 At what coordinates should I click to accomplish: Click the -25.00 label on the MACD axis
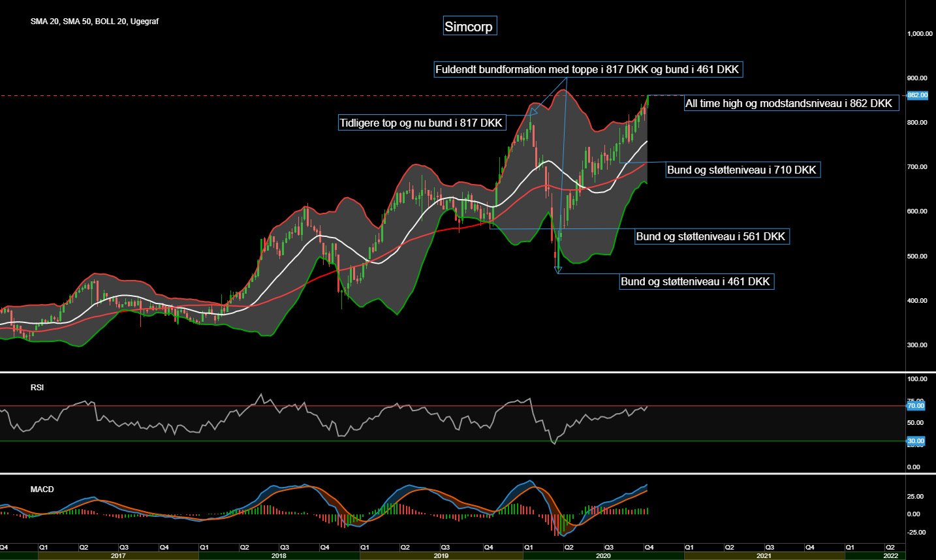tap(916, 533)
